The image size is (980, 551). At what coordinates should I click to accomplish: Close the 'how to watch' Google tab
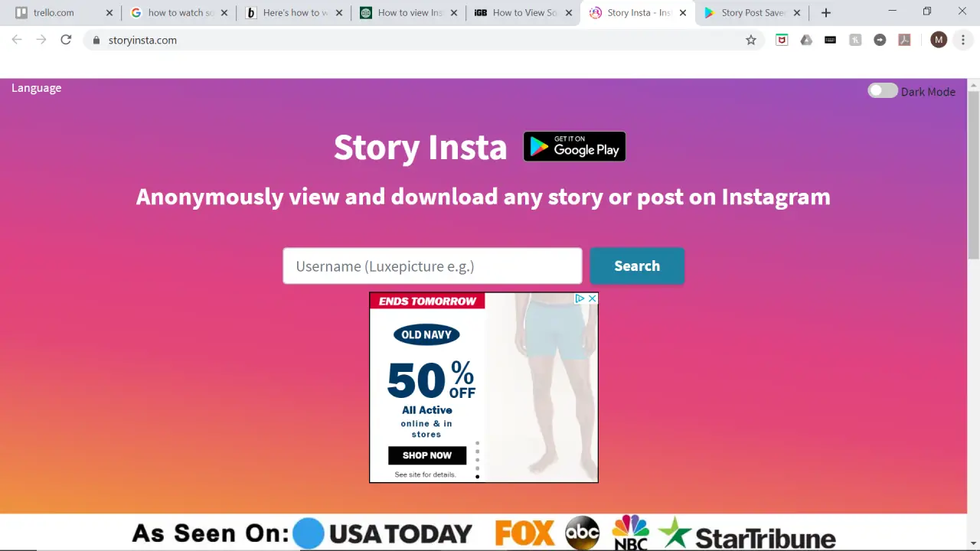pyautogui.click(x=224, y=12)
